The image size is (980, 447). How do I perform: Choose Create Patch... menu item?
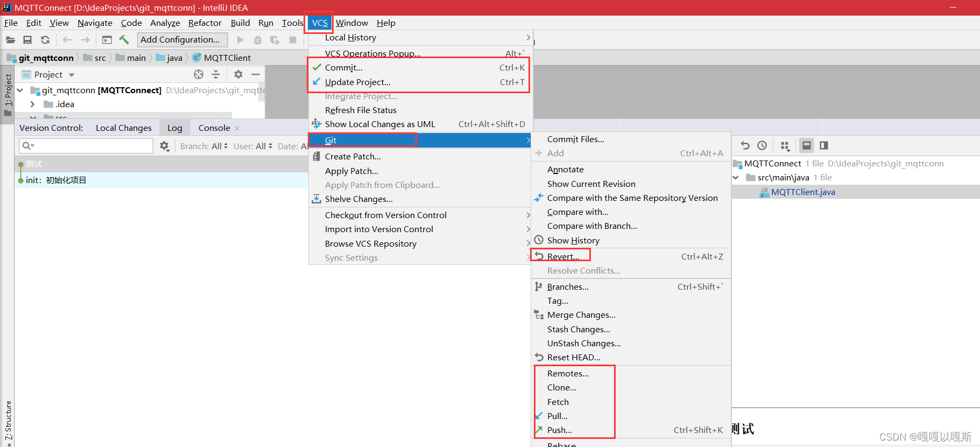tap(420, 156)
